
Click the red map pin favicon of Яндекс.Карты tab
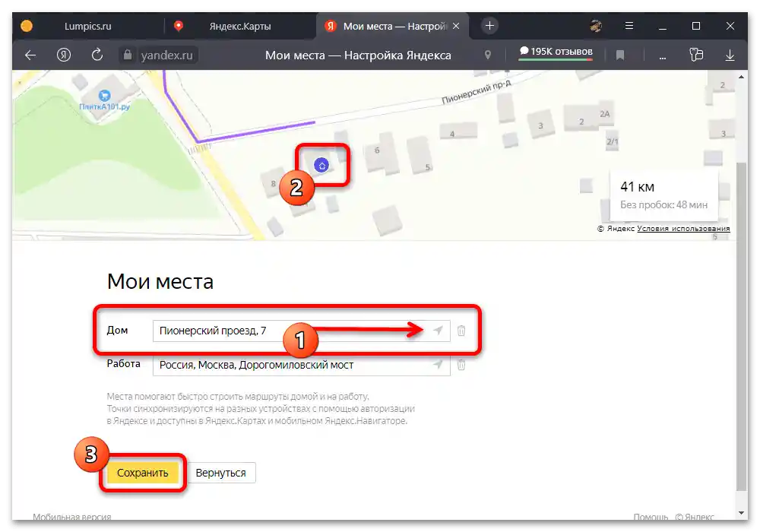click(x=179, y=26)
